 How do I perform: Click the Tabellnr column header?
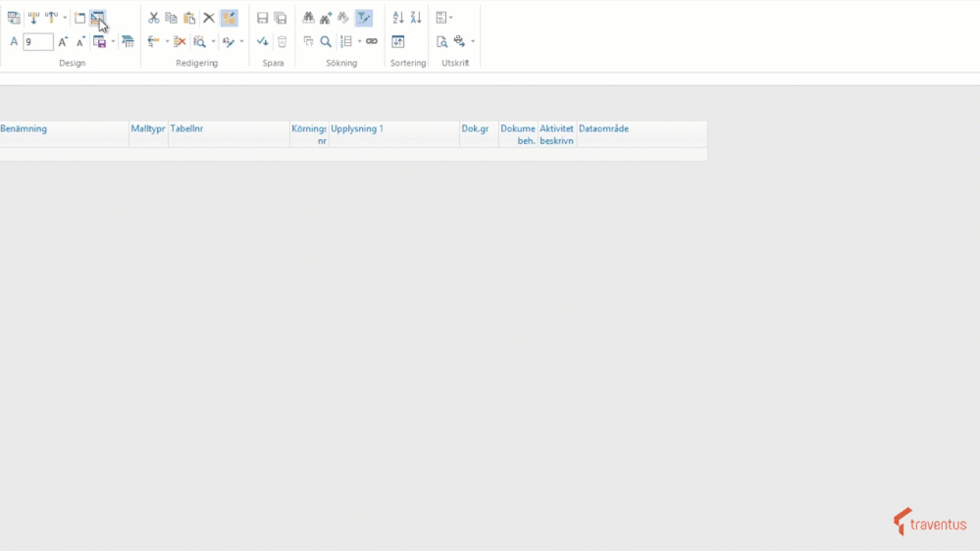pyautogui.click(x=229, y=134)
